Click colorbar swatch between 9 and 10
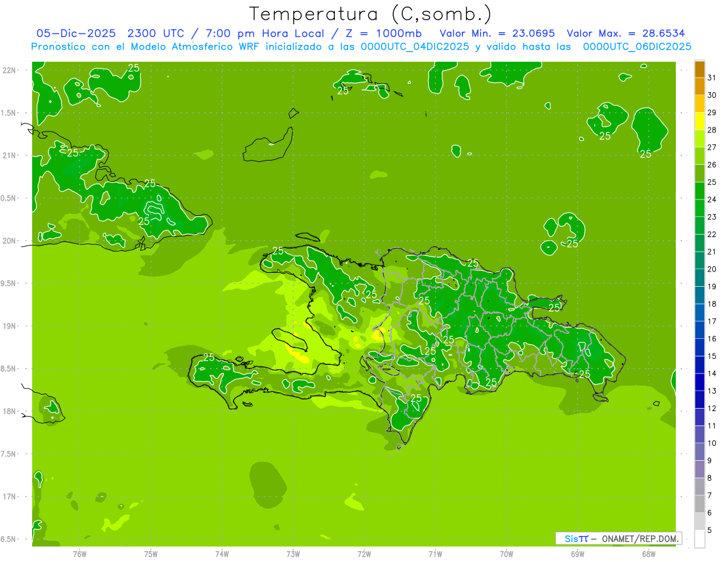This screenshot has width=728, height=562. pos(699,452)
